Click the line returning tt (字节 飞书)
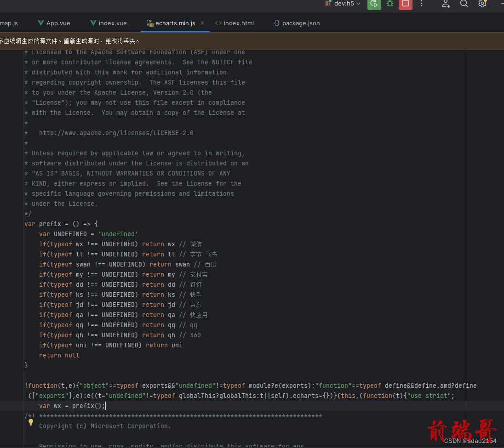Viewport: 504px width, 448px height. click(128, 255)
